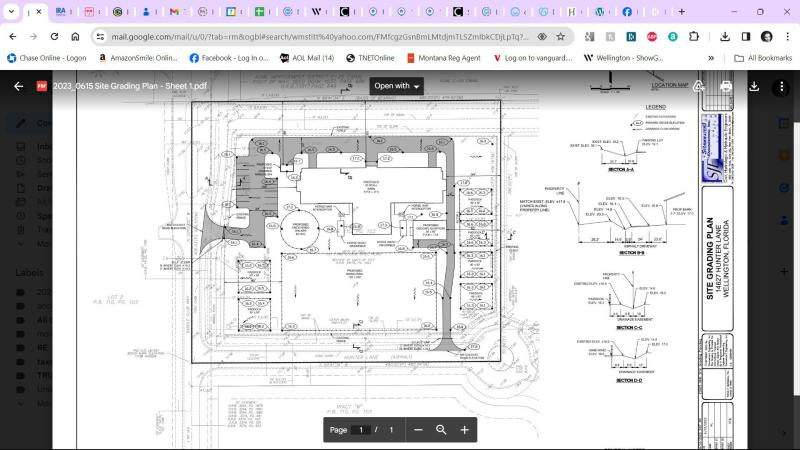Zoom in using the plus button

click(464, 429)
